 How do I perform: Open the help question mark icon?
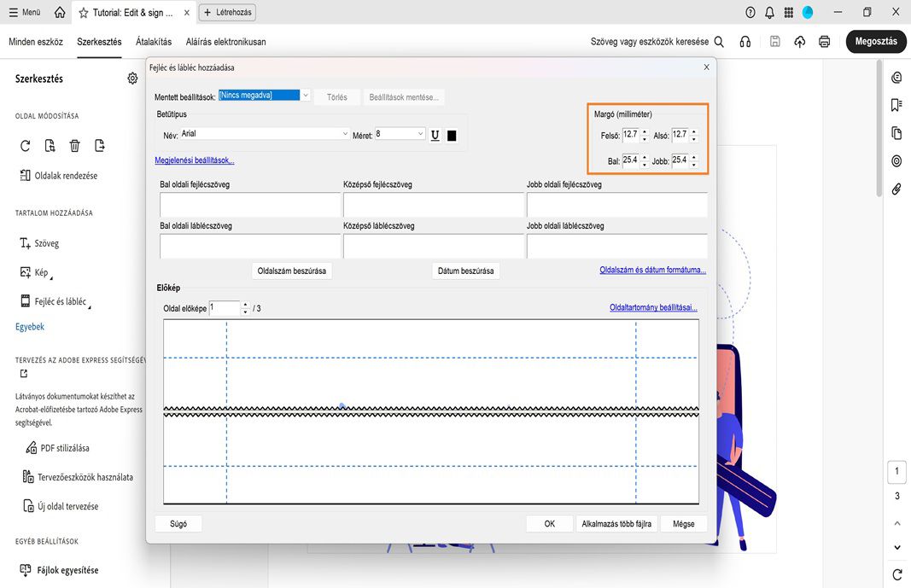coord(750,12)
